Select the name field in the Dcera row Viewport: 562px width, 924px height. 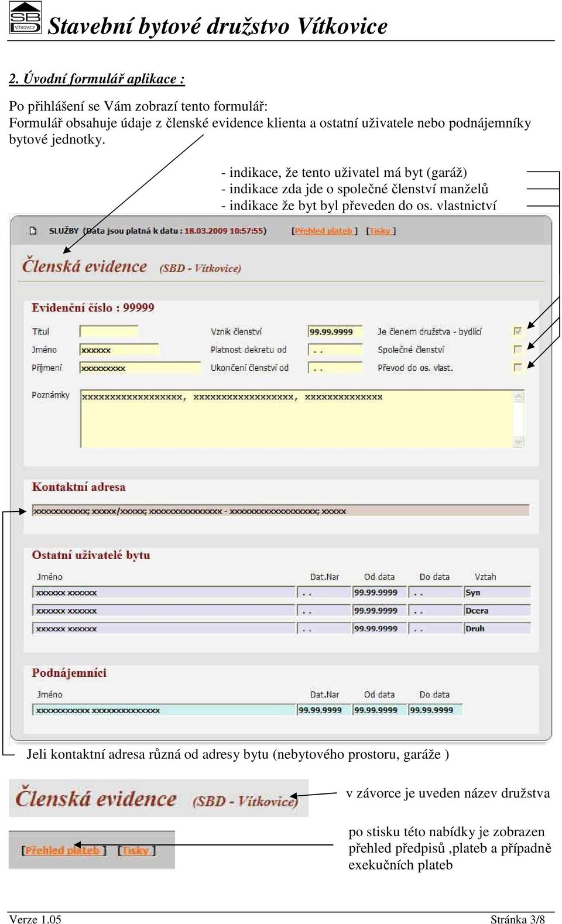click(x=164, y=611)
